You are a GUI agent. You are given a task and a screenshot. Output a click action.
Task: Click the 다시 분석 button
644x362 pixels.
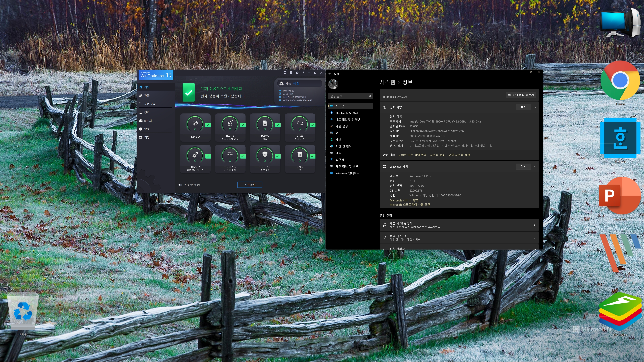(x=250, y=185)
